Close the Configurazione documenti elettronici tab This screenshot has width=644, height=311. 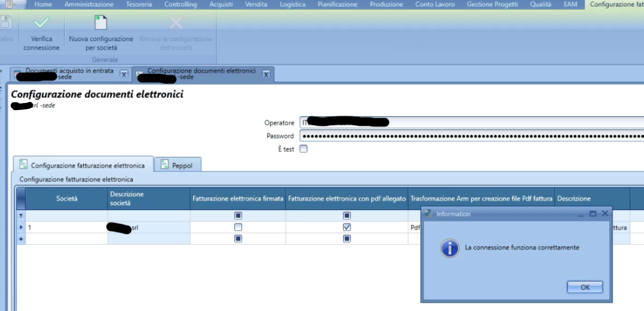pyautogui.click(x=266, y=75)
